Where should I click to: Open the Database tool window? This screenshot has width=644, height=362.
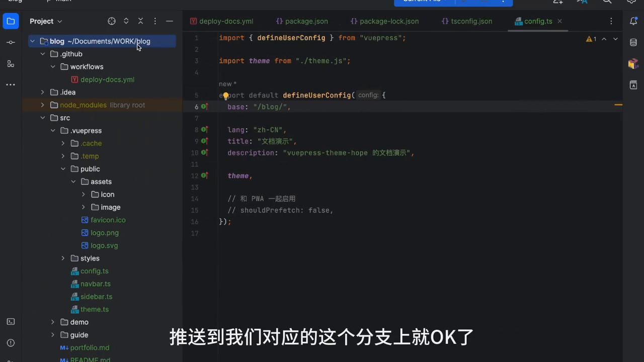[x=633, y=42]
